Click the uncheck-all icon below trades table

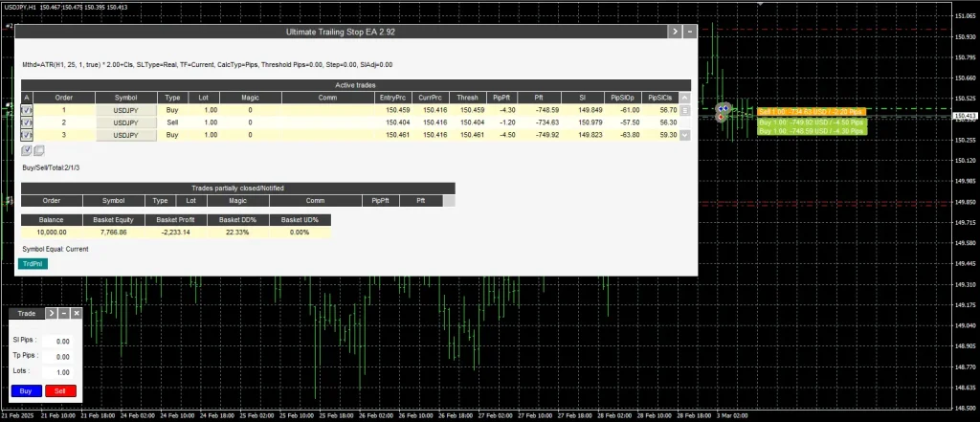pyautogui.click(x=38, y=150)
